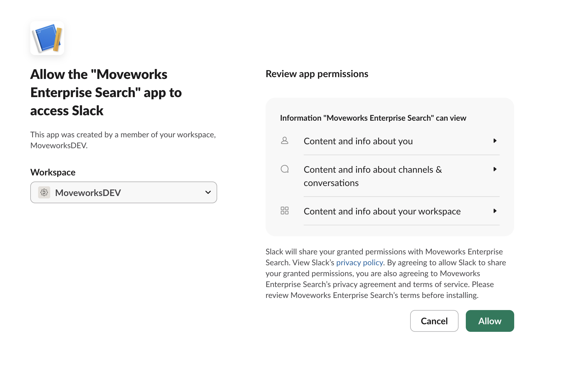Expand "Content and info about you" arrow
588x366 pixels.
[x=495, y=141]
